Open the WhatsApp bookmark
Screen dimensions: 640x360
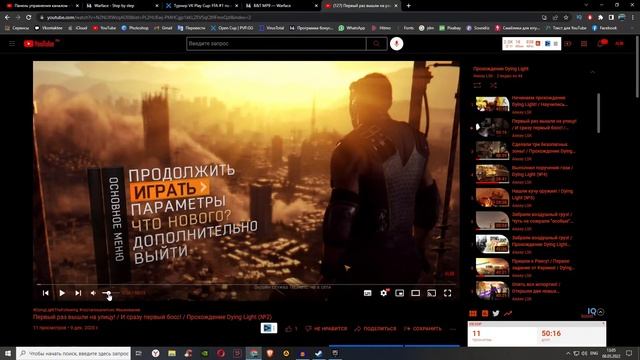pos(351,28)
